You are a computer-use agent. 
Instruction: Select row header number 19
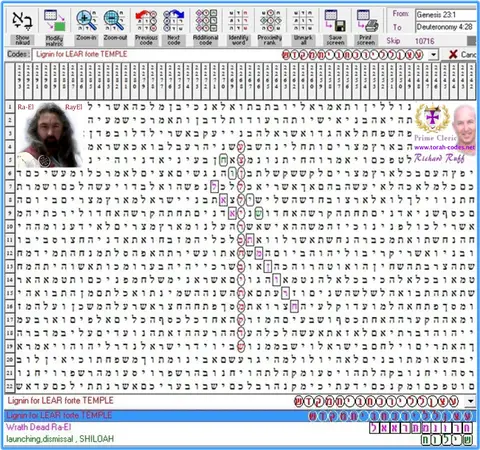(x=10, y=346)
